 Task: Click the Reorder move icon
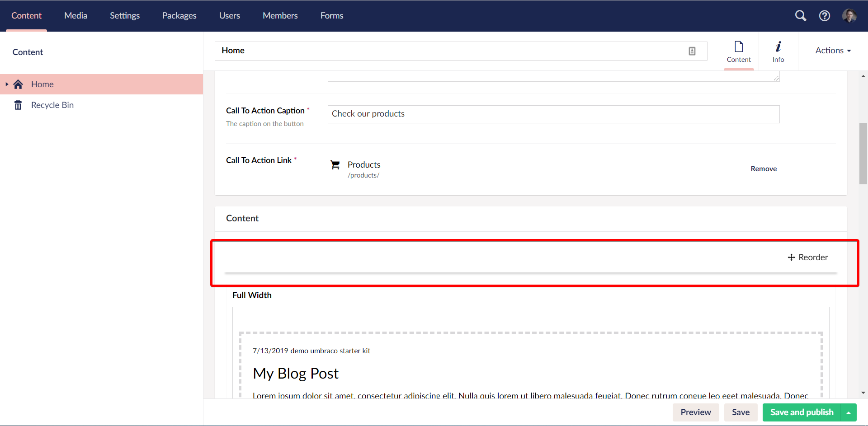[791, 257]
